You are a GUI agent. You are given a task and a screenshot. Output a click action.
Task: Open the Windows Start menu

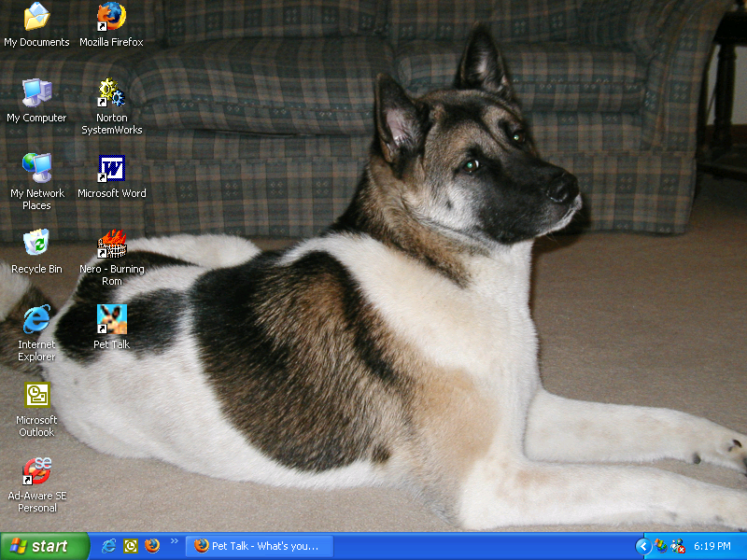[x=44, y=546]
